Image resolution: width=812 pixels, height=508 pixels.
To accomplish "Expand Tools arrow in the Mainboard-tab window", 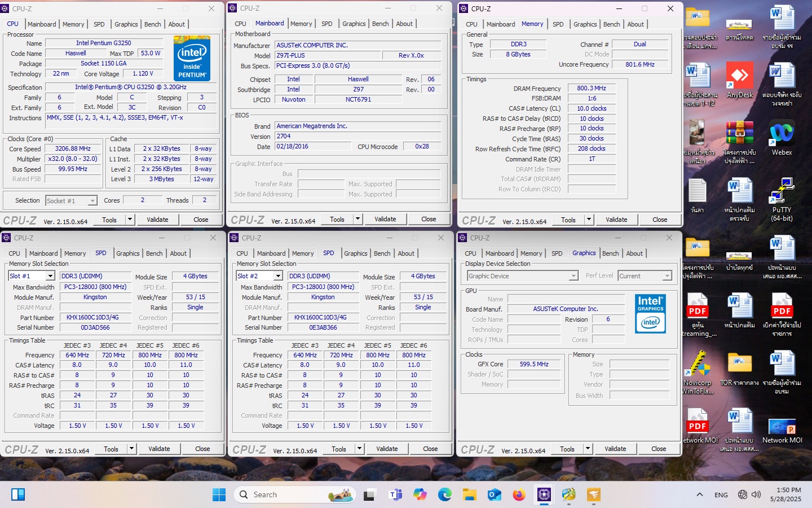I will [x=358, y=219].
